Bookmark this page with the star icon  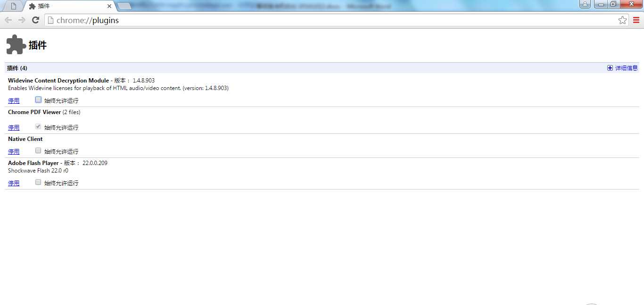(622, 20)
